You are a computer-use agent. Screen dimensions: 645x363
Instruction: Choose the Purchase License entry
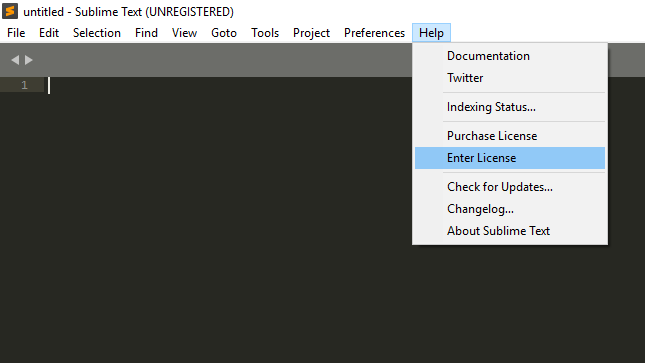[x=510, y=136]
